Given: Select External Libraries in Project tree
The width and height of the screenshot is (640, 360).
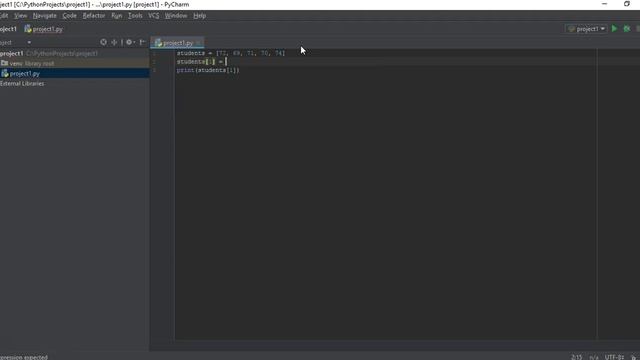Looking at the screenshot, I should (x=22, y=84).
